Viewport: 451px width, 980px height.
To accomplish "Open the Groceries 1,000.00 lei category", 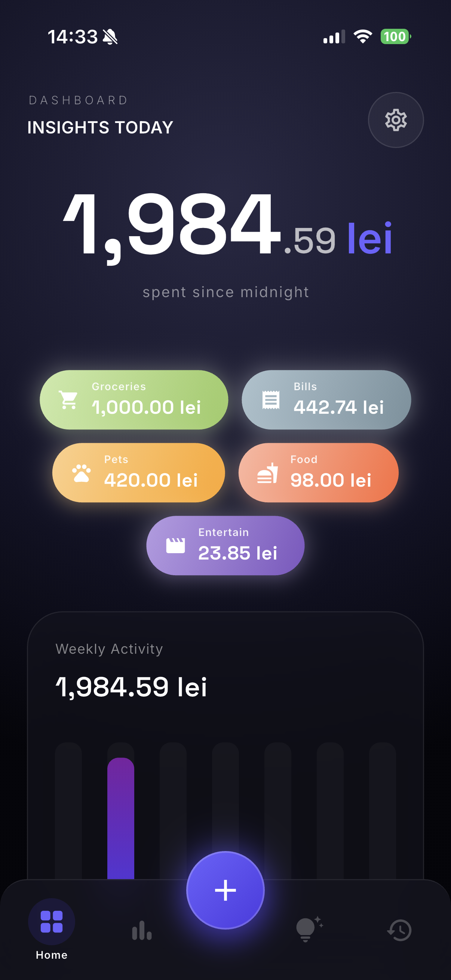I will pos(134,400).
